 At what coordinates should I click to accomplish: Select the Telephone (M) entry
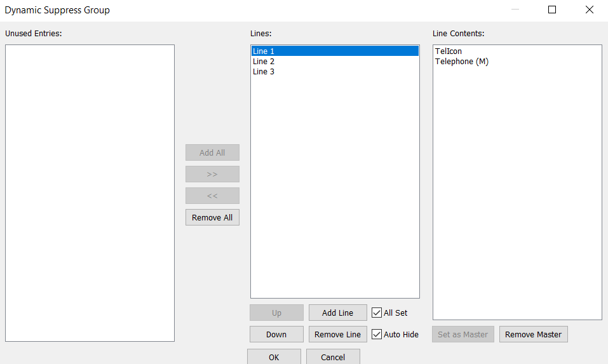click(x=462, y=62)
